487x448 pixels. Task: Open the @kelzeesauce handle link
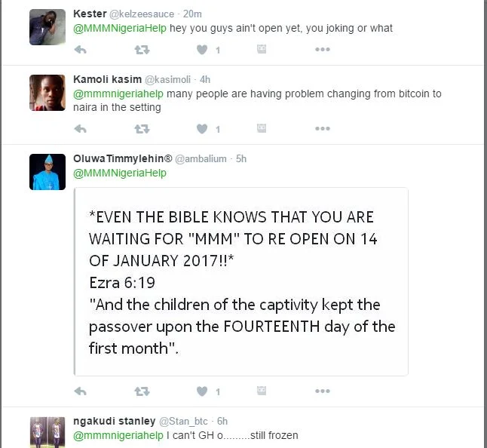tap(142, 14)
